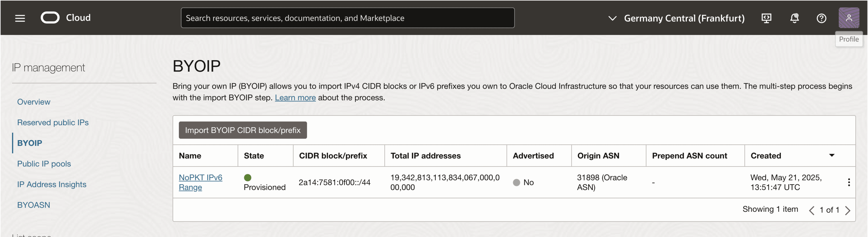The height and width of the screenshot is (237, 868).
Task: Sort table by Created column arrow
Action: 831,155
